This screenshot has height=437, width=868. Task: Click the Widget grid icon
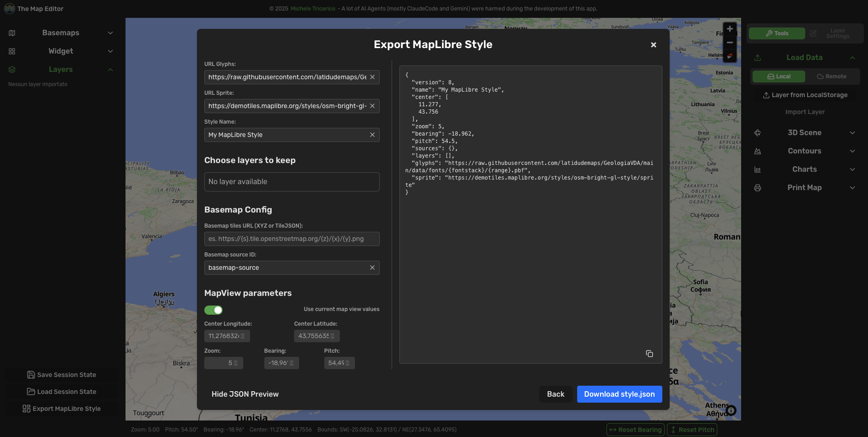[x=11, y=51]
